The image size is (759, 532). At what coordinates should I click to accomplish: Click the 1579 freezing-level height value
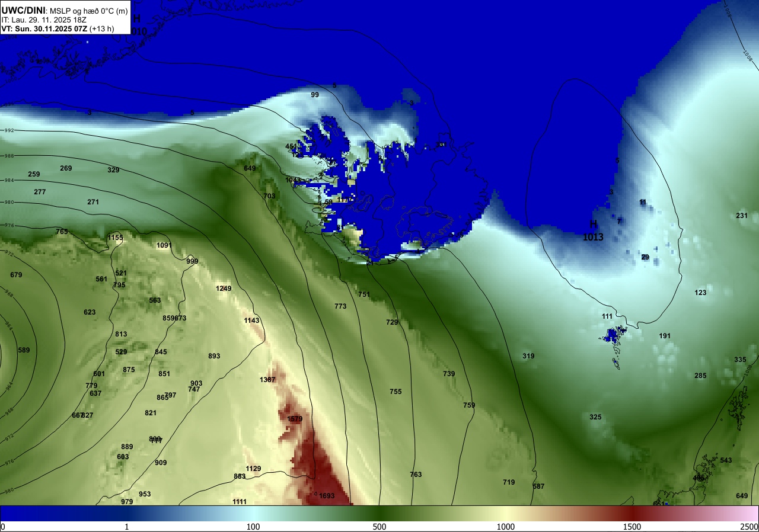(x=295, y=419)
